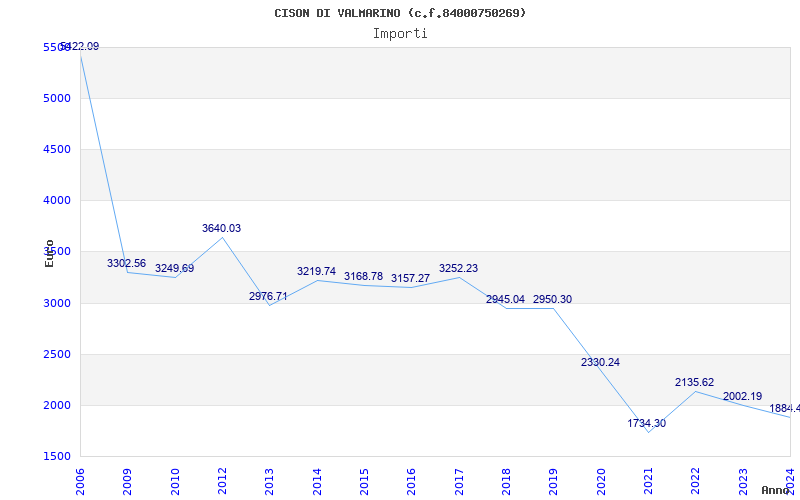This screenshot has height=500, width=800.
Task: Click x-axis year 2018
Action: point(506,482)
